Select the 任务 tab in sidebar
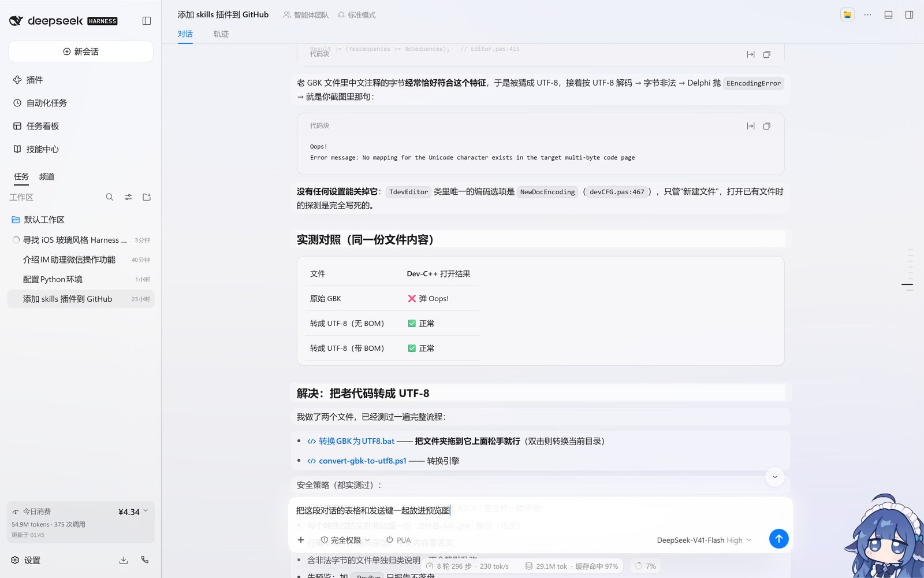The height and width of the screenshot is (578, 924). tap(21, 177)
